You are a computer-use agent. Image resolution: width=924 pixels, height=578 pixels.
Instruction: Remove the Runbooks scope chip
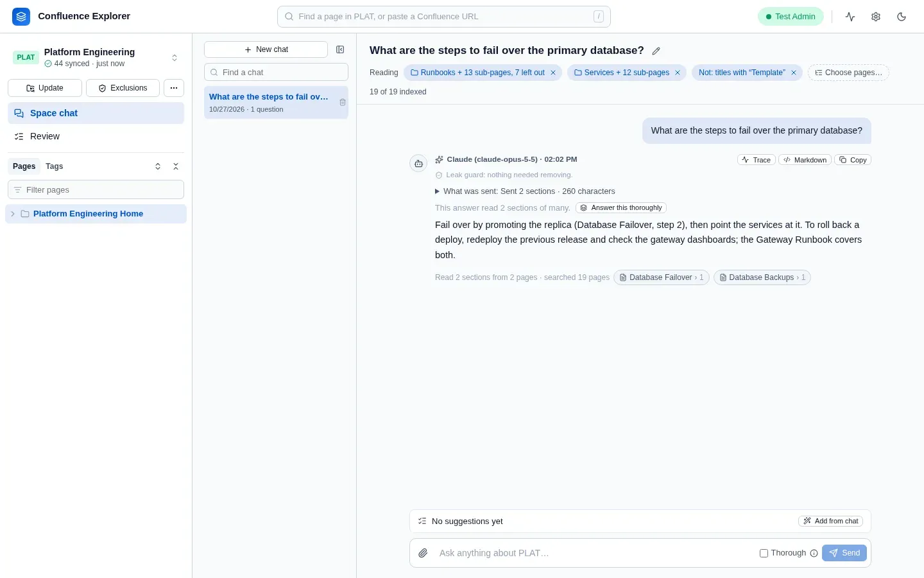(x=553, y=73)
